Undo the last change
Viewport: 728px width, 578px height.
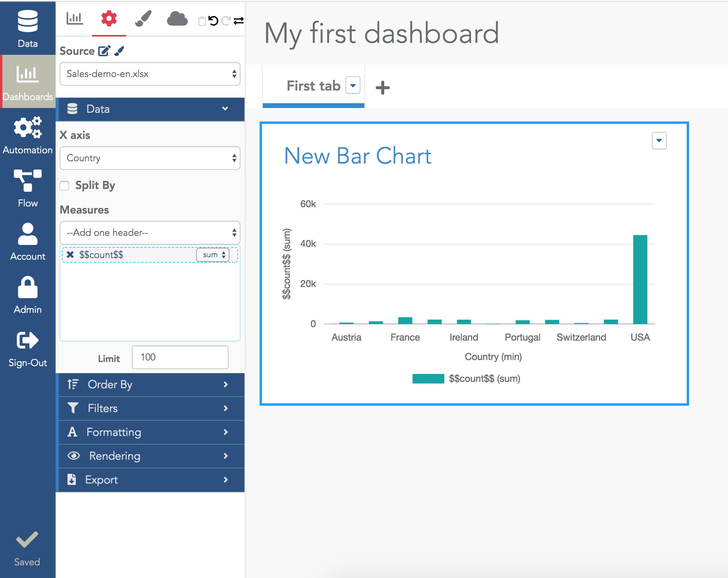coord(214,21)
